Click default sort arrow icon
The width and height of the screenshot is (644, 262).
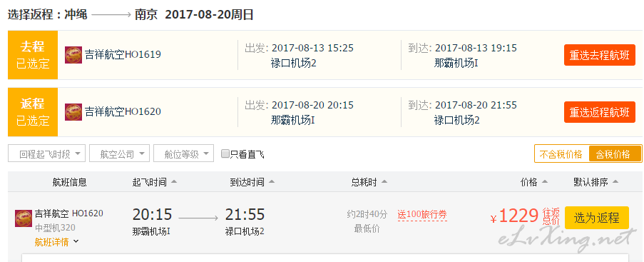click(x=615, y=182)
